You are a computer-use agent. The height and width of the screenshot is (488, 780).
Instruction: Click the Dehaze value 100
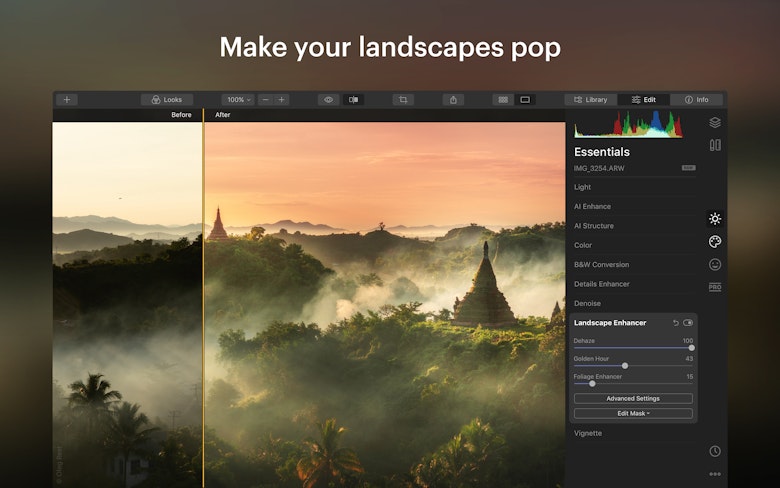coord(687,341)
